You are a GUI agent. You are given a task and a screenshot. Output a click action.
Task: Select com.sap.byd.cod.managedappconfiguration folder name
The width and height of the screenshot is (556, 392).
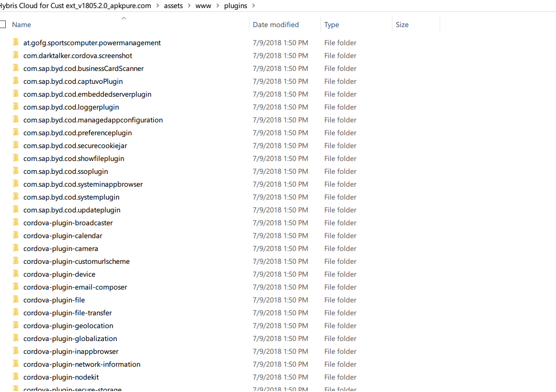tap(93, 120)
